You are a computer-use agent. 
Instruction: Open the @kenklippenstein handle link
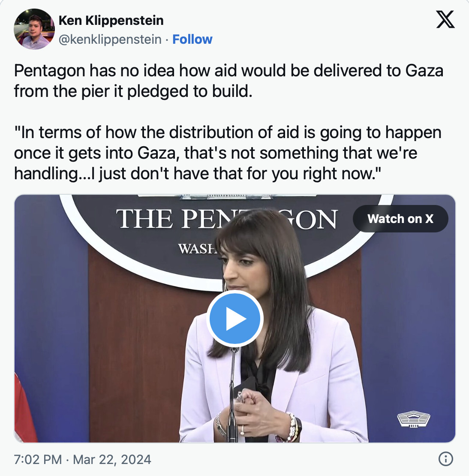110,39
